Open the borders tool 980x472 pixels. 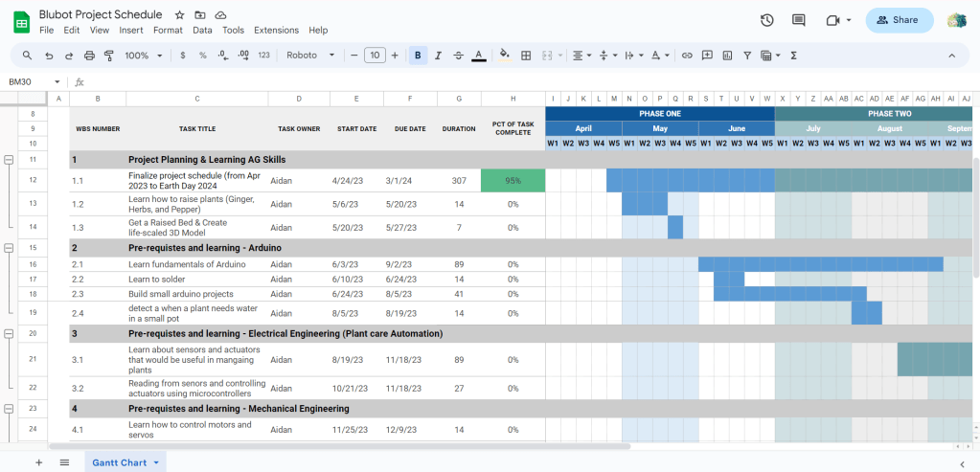(x=526, y=56)
